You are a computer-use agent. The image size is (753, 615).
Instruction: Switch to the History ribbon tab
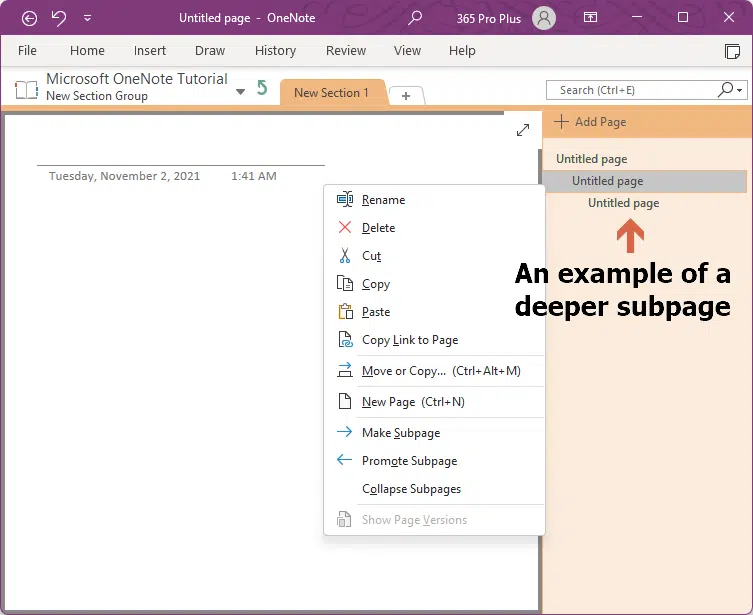pyautogui.click(x=275, y=50)
